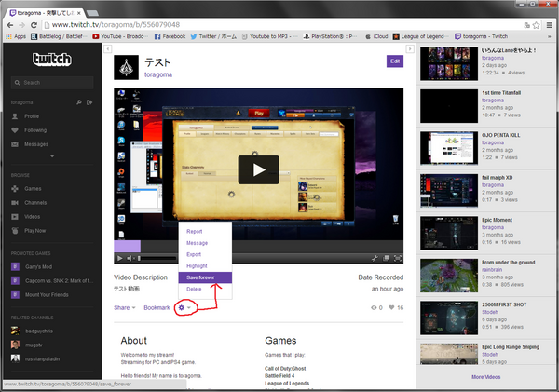This screenshot has width=559, height=392.
Task: Click More Videos link
Action: tap(486, 377)
